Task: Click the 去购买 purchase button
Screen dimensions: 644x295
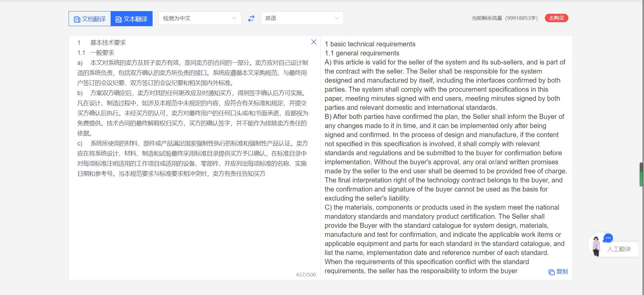Action: (x=557, y=18)
